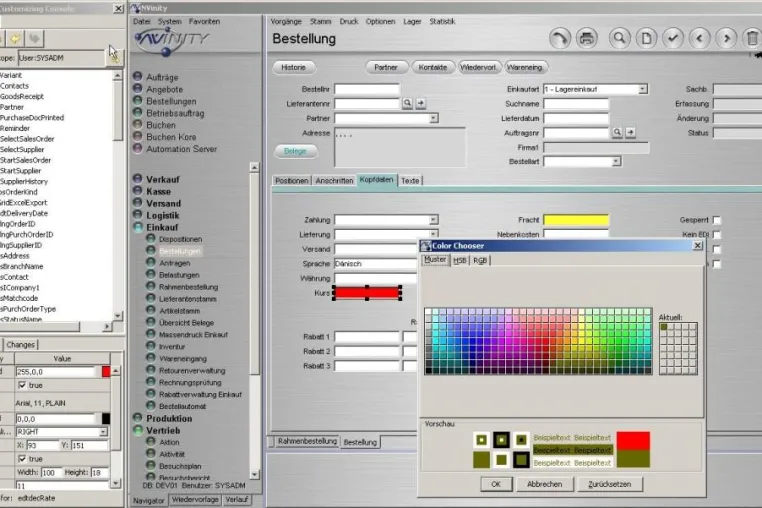
Task: Open the Datei menu
Action: [x=141, y=21]
